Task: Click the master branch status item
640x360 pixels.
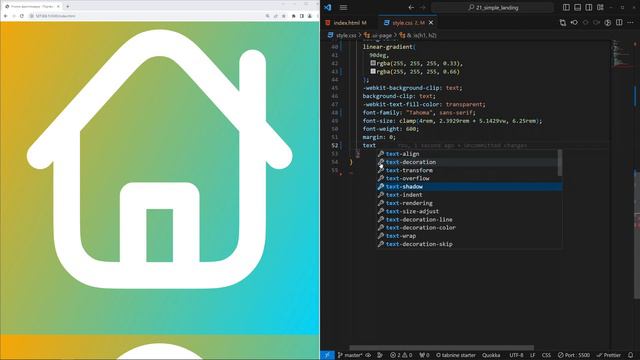Action: point(350,355)
